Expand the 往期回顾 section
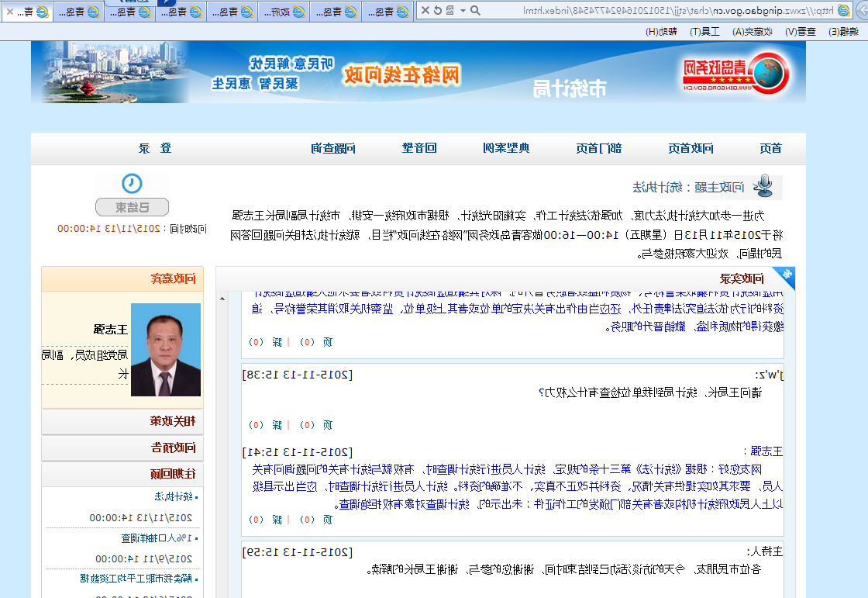Image resolution: width=868 pixels, height=598 pixels. point(122,475)
